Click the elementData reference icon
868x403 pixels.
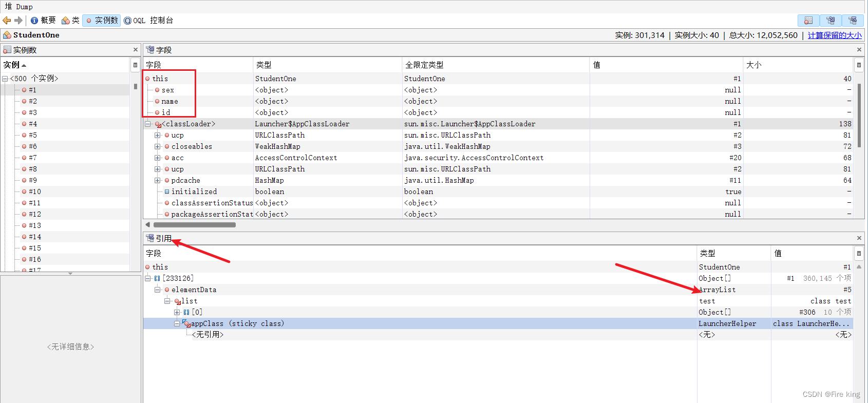167,290
